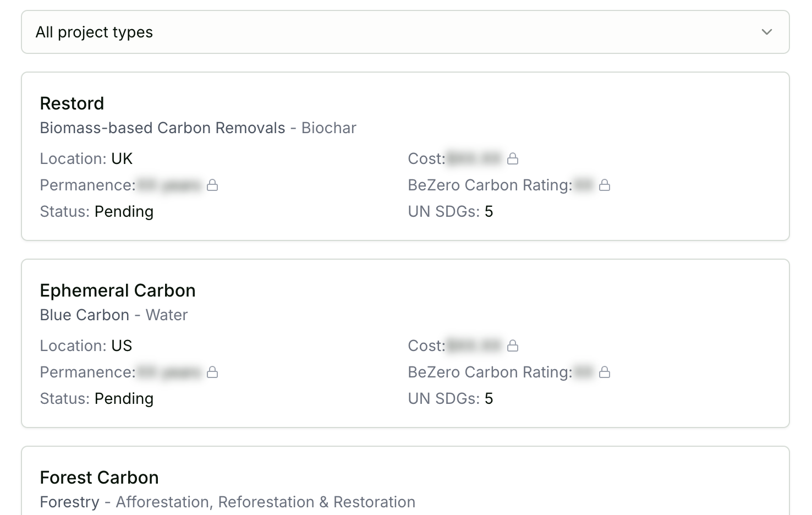
Task: Unlock Ephemeral Carbon's Cost value
Action: (513, 346)
